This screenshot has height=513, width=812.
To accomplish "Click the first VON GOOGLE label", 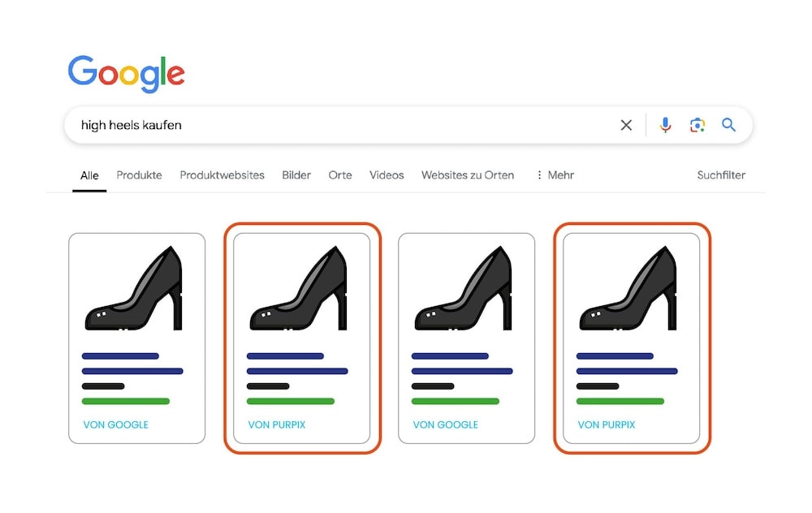I will [x=116, y=425].
